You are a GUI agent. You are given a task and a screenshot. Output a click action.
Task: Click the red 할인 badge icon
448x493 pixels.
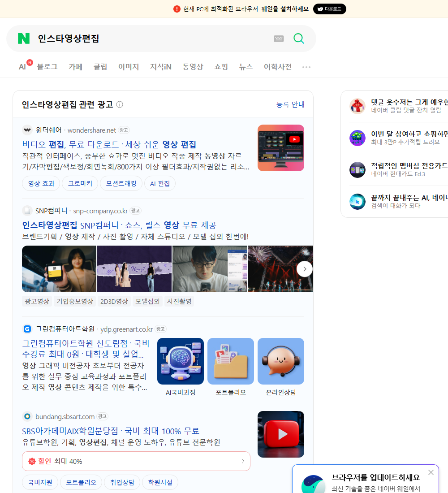click(32, 461)
